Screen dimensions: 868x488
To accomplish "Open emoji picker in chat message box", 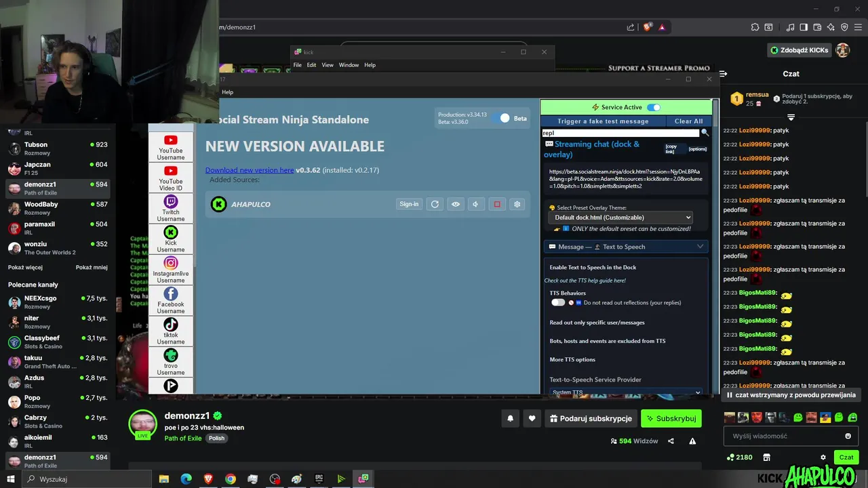I will click(848, 436).
